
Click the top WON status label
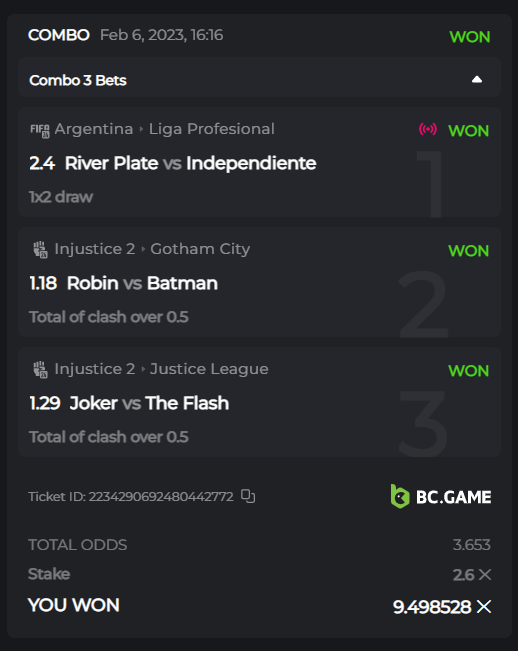coord(470,37)
